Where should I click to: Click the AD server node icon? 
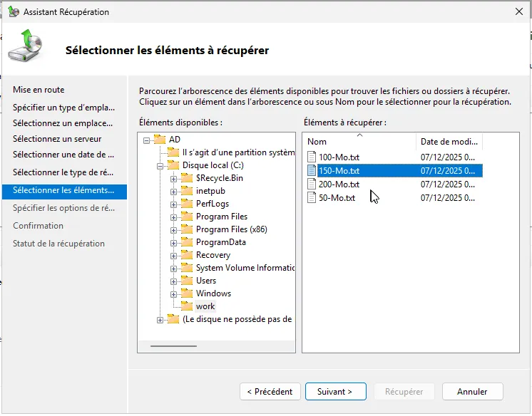(x=160, y=140)
